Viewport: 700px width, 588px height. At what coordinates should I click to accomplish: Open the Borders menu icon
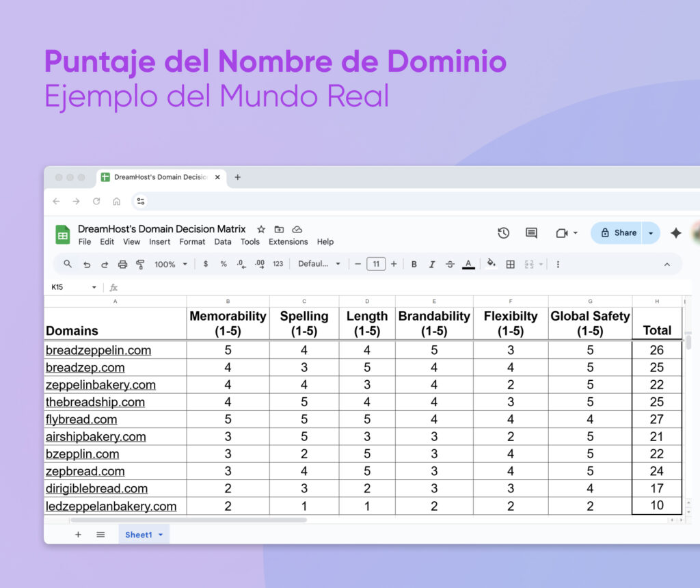[511, 263]
